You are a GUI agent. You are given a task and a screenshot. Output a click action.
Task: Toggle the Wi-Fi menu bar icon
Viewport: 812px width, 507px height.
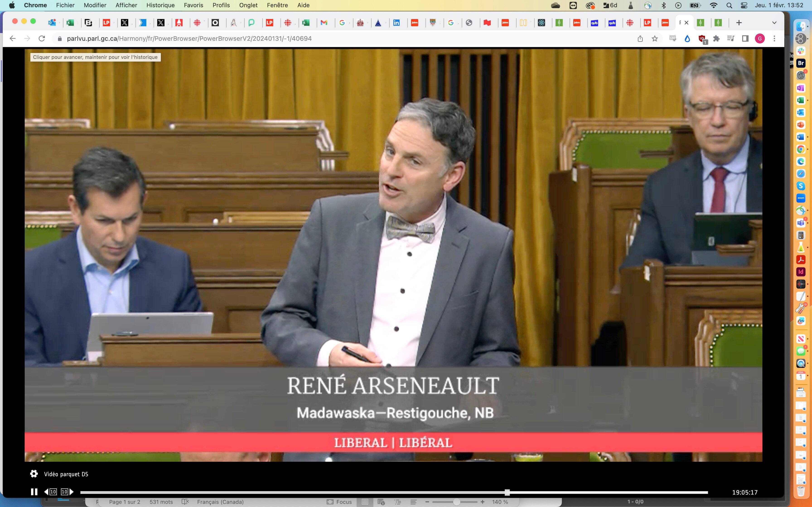point(714,5)
